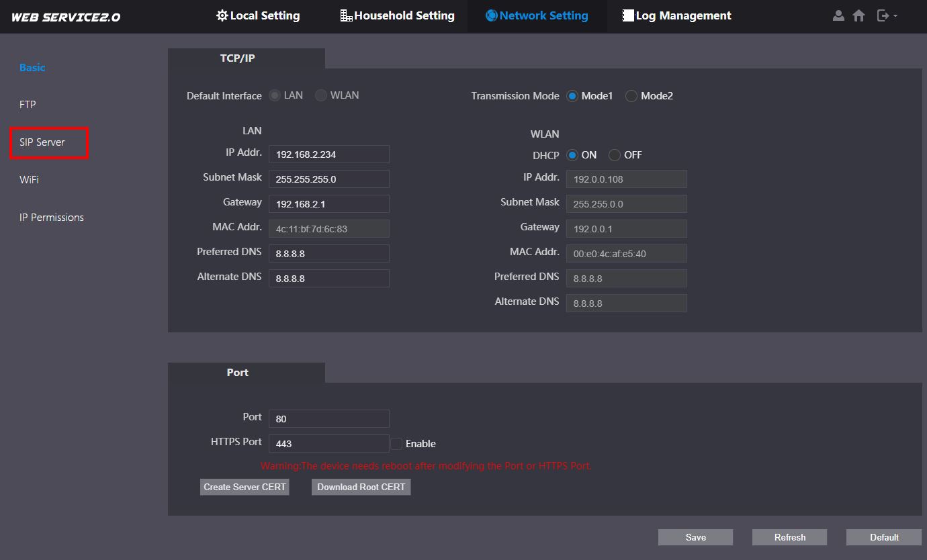The width and height of the screenshot is (927, 560).
Task: Click the user account icon
Action: (x=838, y=15)
